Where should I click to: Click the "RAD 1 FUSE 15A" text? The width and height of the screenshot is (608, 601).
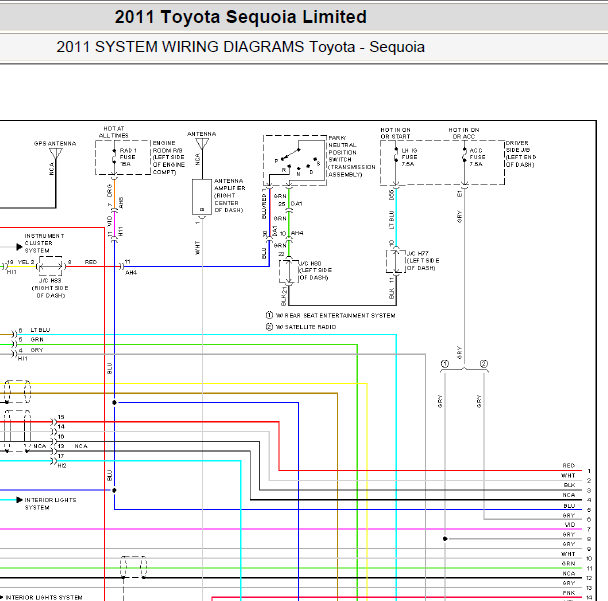click(128, 157)
